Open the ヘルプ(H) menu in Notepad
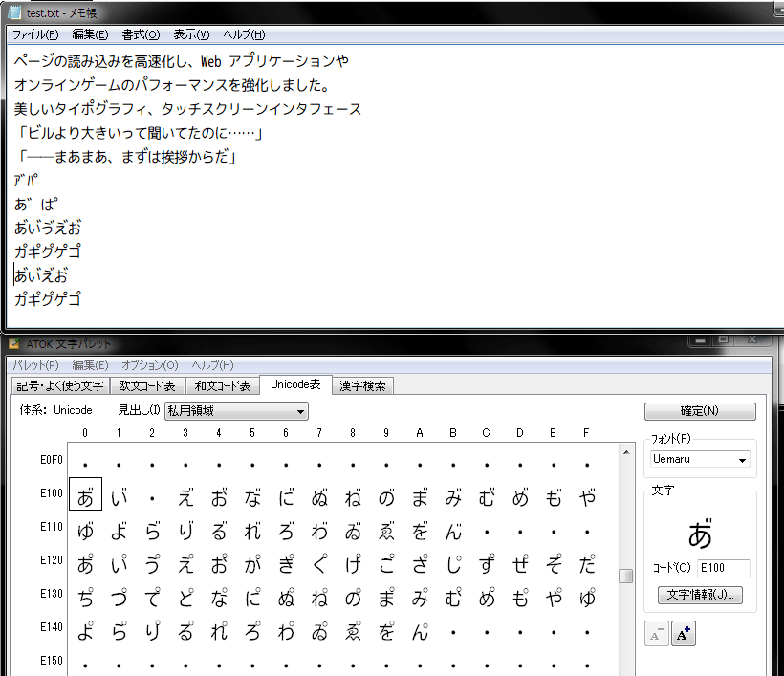This screenshot has width=784, height=676. [x=244, y=34]
